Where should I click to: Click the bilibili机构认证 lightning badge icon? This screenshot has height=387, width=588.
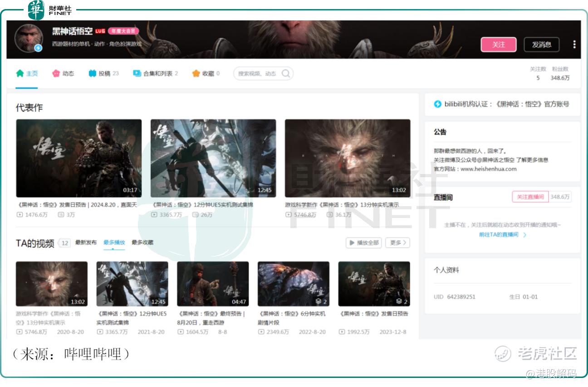(437, 104)
